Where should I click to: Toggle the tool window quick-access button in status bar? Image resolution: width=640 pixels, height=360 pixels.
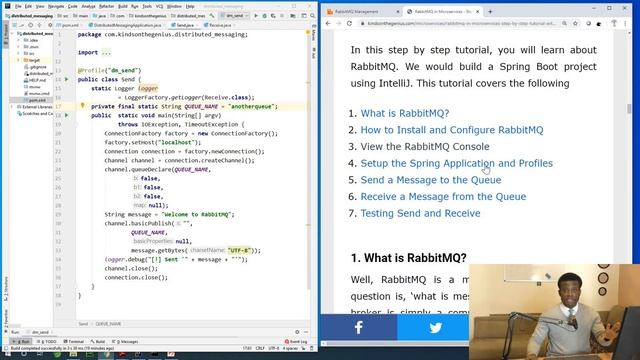pyautogui.click(x=6, y=348)
